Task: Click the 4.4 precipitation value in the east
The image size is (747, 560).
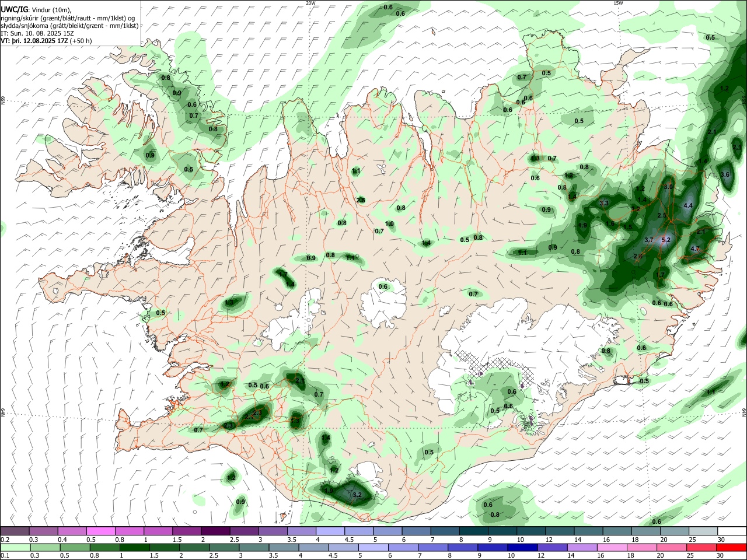Action: (688, 205)
